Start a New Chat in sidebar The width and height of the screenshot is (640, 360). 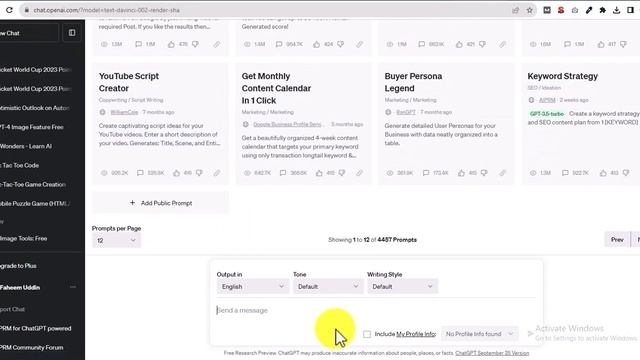point(29,33)
